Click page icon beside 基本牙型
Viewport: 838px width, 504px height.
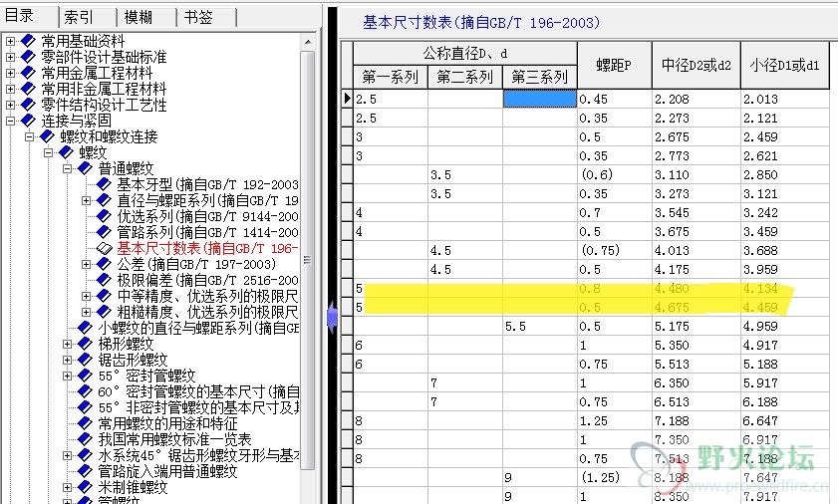click(104, 184)
